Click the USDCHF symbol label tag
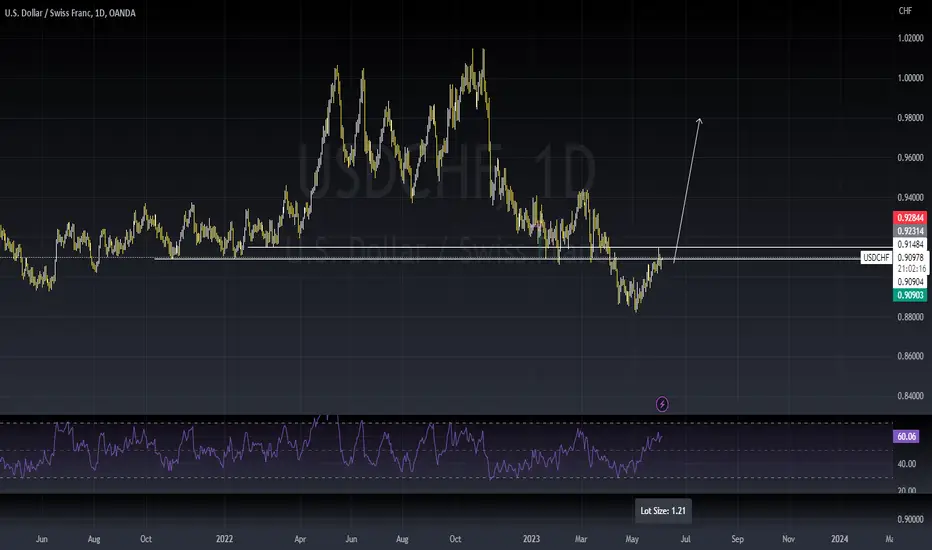The width and height of the screenshot is (932, 550). coord(876,257)
